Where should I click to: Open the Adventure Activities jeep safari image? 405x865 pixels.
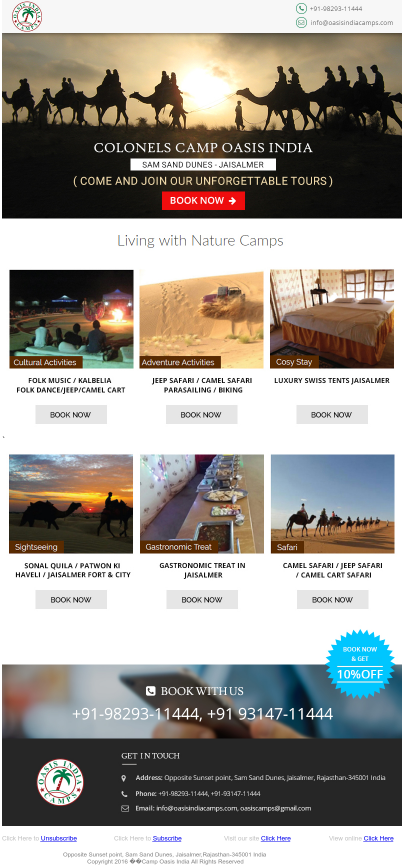pyautogui.click(x=201, y=319)
